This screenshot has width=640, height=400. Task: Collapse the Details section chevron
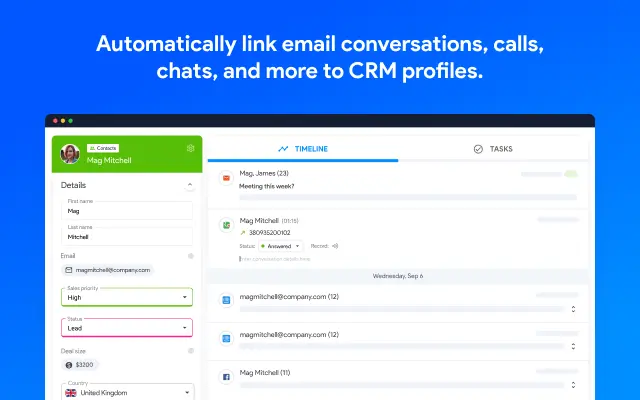click(x=190, y=185)
